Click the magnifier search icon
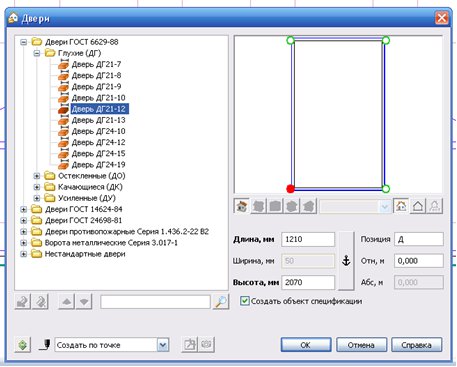Viewport: 457px width, 367px height. 221,302
